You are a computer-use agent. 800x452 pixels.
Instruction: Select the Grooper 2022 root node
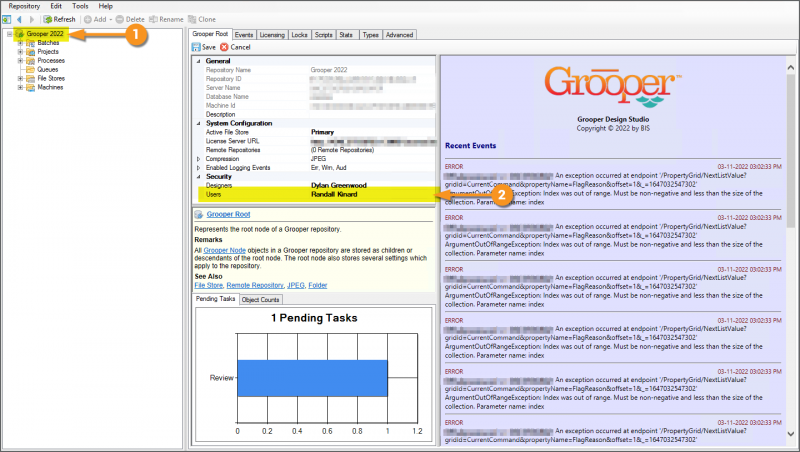pyautogui.click(x=45, y=34)
